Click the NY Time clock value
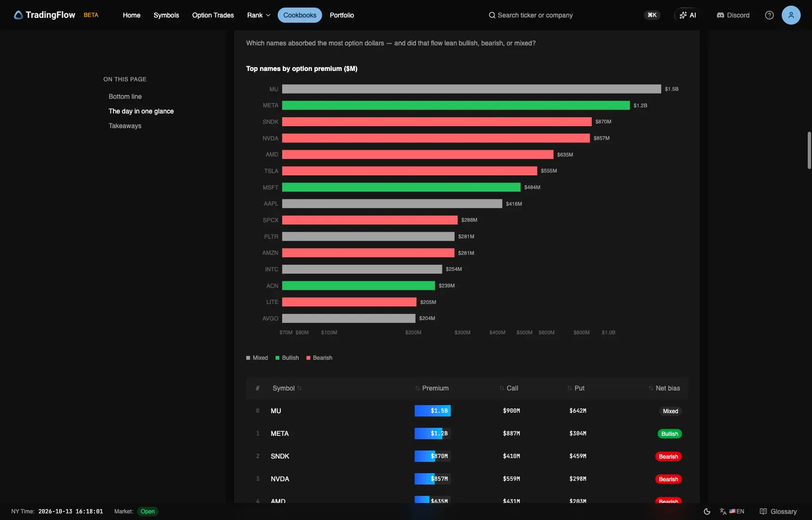The height and width of the screenshot is (520, 812). point(70,511)
